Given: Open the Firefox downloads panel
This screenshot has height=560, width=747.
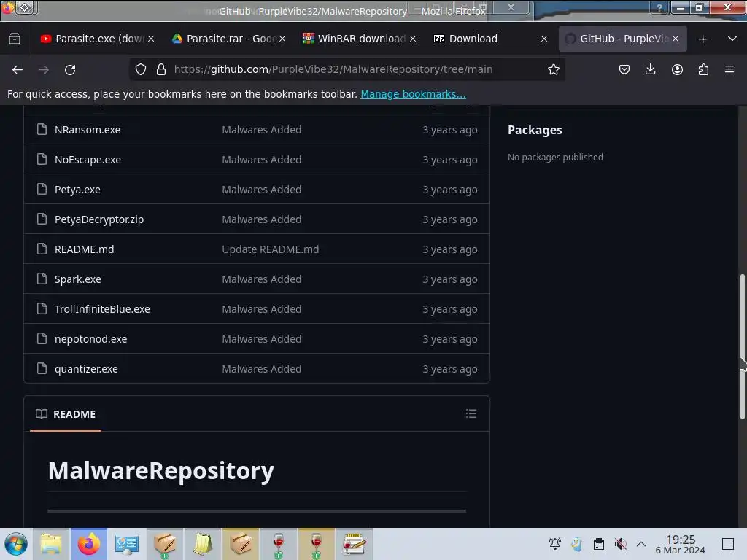Looking at the screenshot, I should [650, 69].
